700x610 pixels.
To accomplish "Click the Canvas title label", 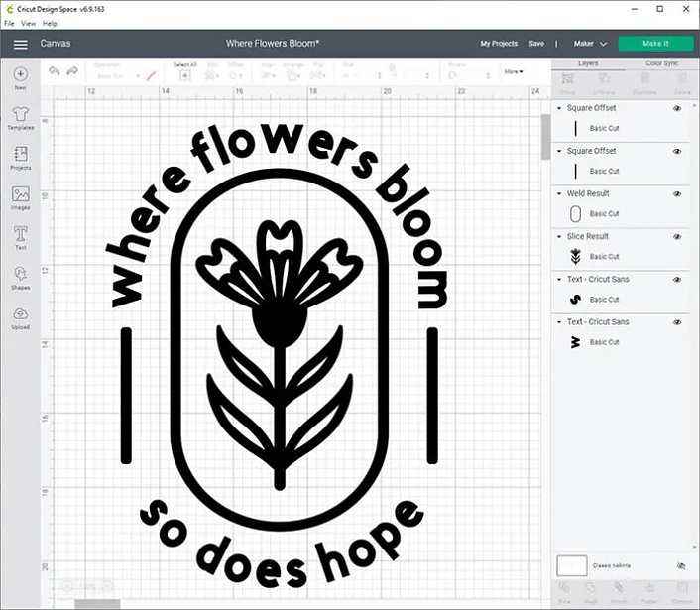I will 56,44.
